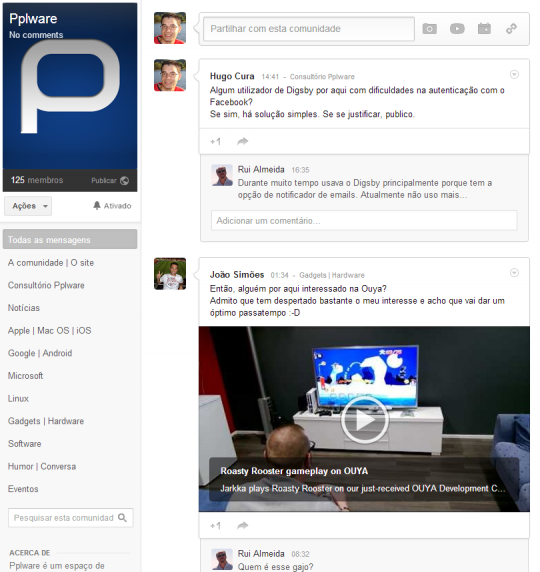Screen dimensions: 540x572
Task: Open Consultório Pplware in the sidebar
Action: tap(46, 285)
